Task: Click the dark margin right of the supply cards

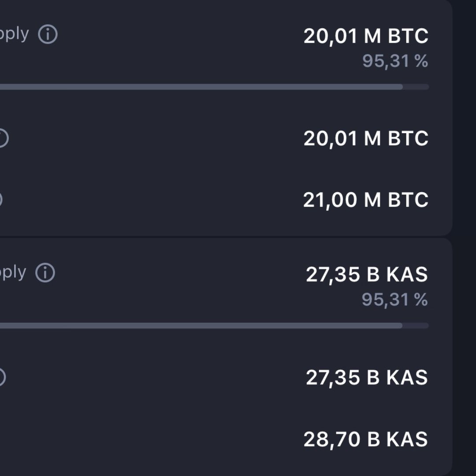Action: (x=465, y=238)
